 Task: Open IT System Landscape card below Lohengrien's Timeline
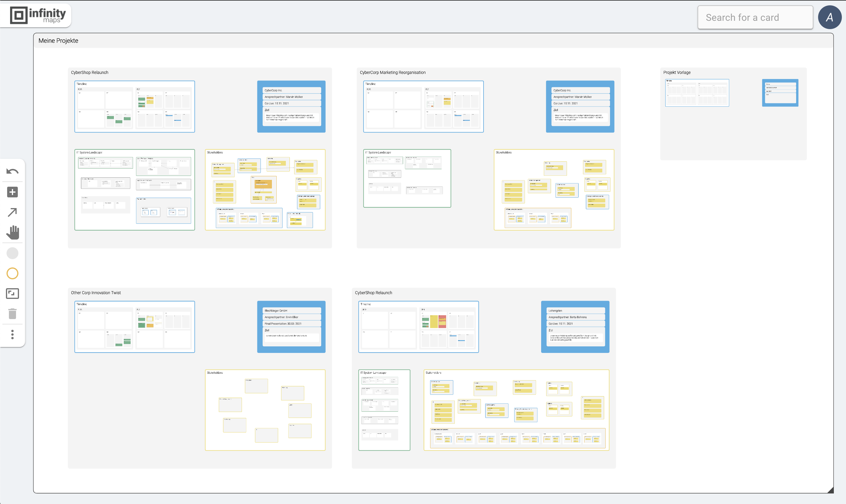pos(384,410)
